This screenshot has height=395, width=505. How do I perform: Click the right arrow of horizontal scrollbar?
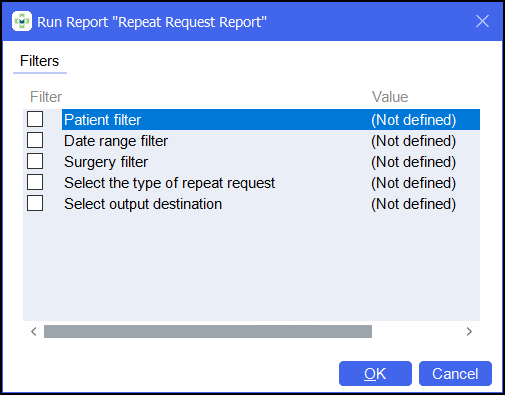(469, 331)
